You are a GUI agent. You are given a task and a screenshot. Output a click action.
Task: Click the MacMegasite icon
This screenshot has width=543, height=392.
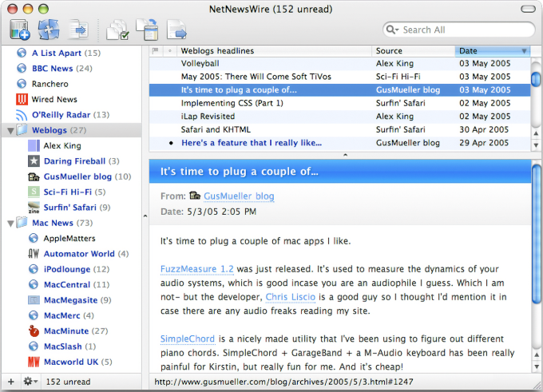(34, 300)
